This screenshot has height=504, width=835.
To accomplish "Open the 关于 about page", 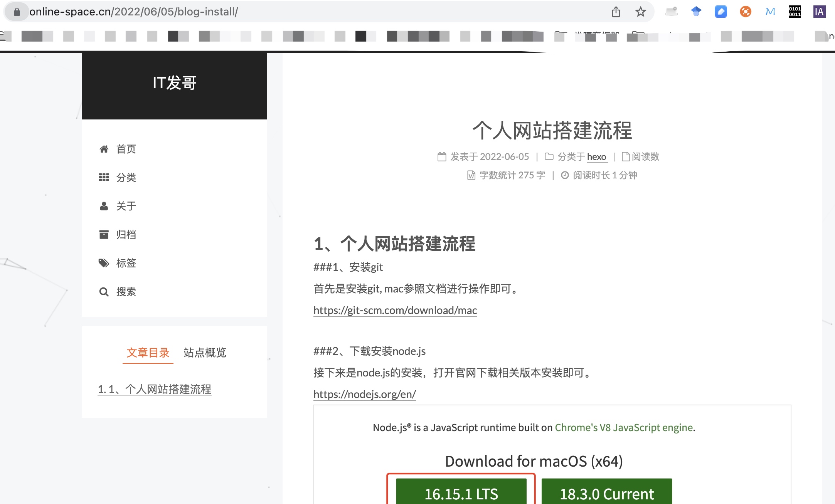I will pos(126,206).
